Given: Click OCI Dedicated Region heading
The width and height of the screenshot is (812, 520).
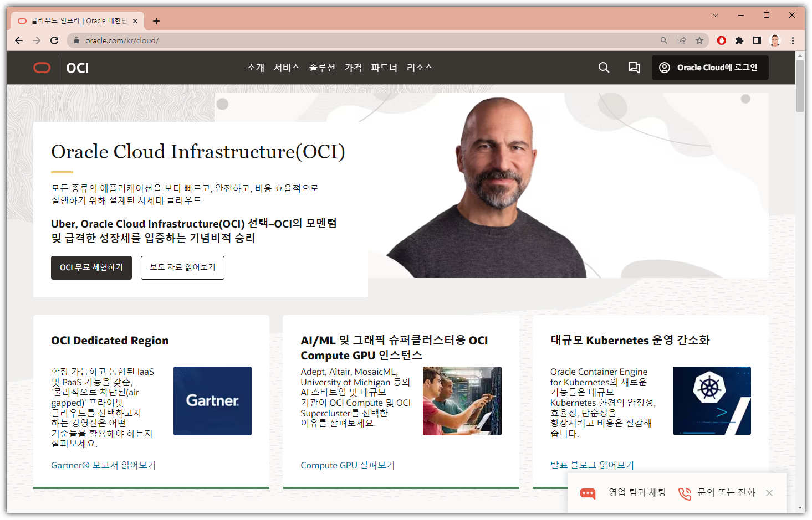Looking at the screenshot, I should tap(110, 341).
